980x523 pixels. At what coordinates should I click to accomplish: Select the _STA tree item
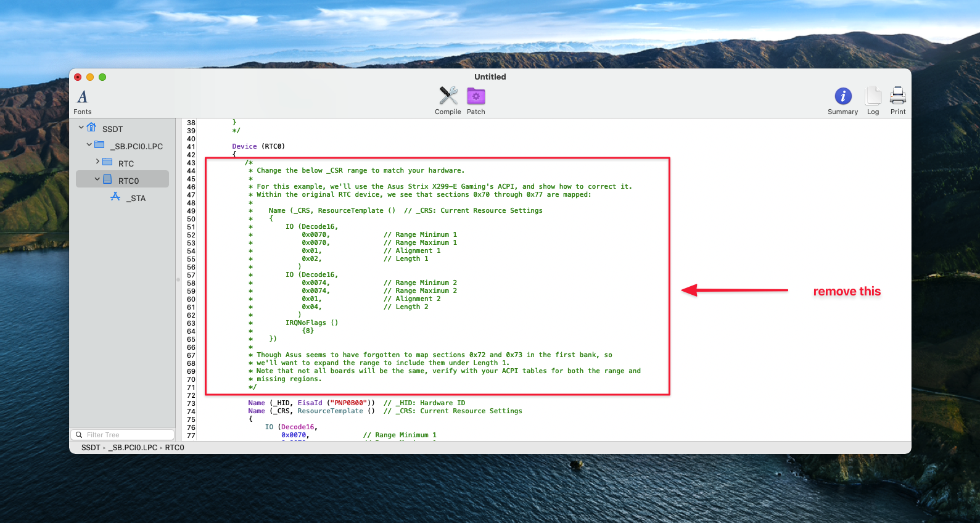pos(137,198)
